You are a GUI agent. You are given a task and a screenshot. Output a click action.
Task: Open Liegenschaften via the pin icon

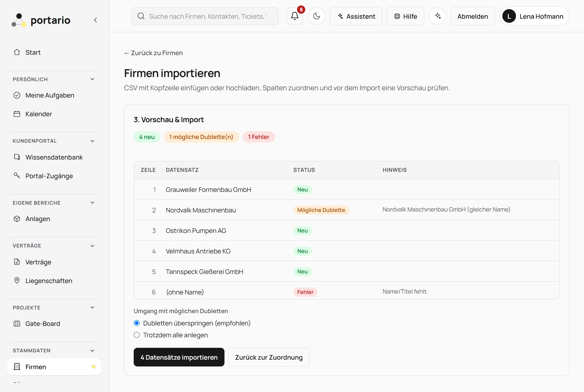pos(17,281)
